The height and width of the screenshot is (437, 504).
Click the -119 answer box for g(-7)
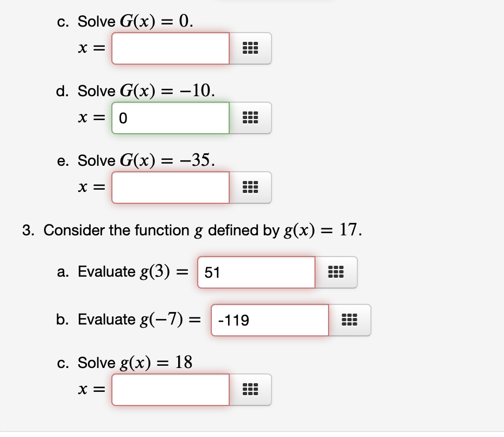coord(269,320)
